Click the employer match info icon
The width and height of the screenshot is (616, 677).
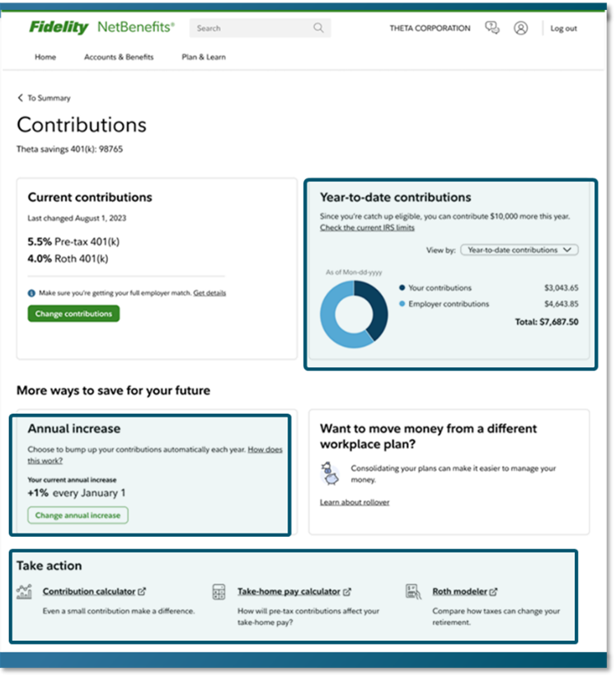(31, 293)
